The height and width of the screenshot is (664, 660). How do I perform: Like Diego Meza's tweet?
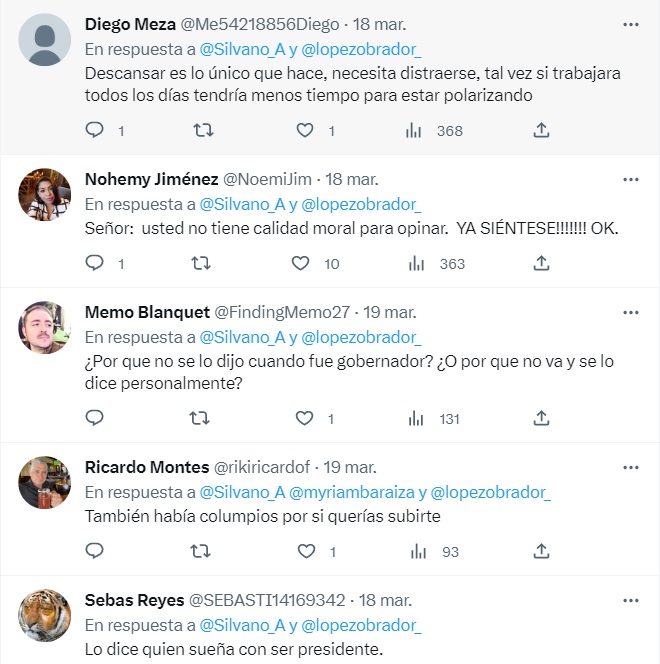305,130
